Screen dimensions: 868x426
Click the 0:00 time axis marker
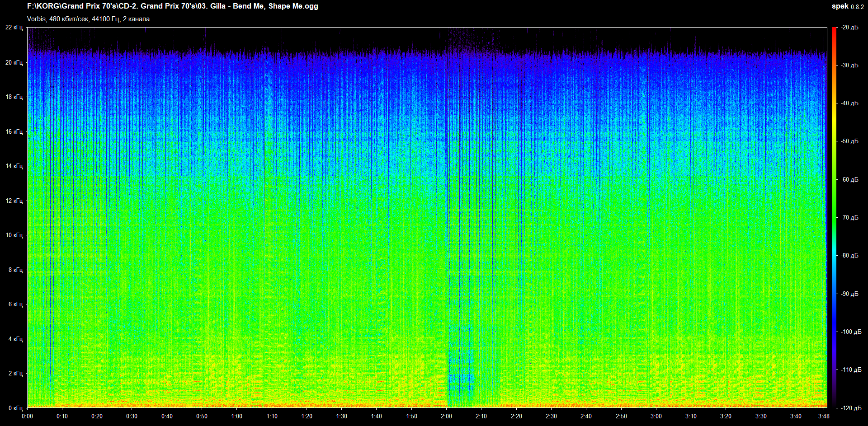click(x=27, y=416)
